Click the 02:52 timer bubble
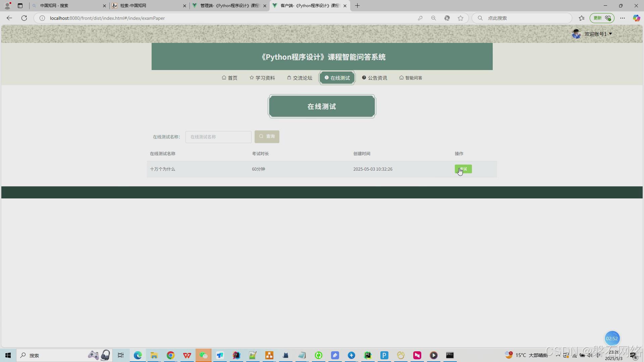The image size is (644, 362). [612, 339]
